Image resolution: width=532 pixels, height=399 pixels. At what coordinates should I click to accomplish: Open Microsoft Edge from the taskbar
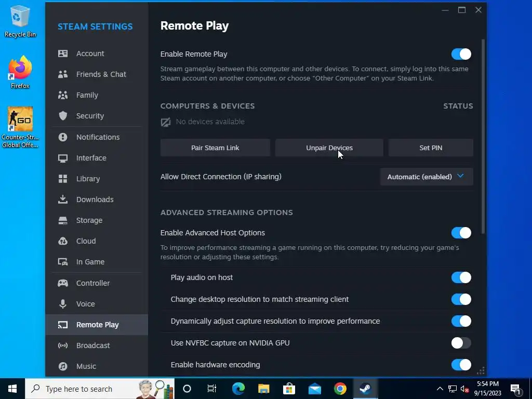click(x=238, y=389)
